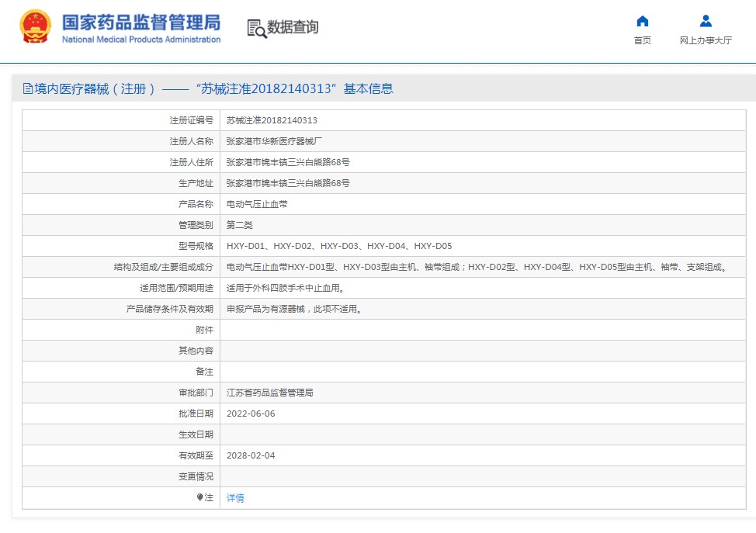Open the 网上办事大厅 text label

[x=705, y=40]
